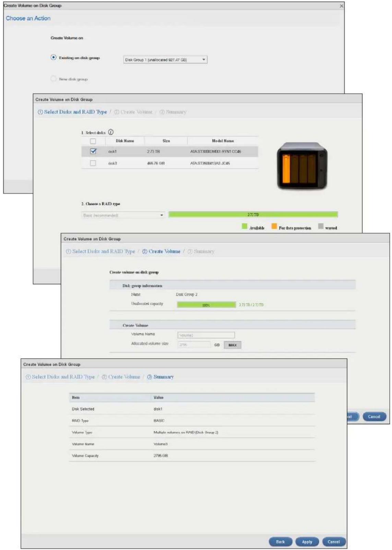Click the gray wasted legend swatch
392x550 pixels.
pos(321,226)
